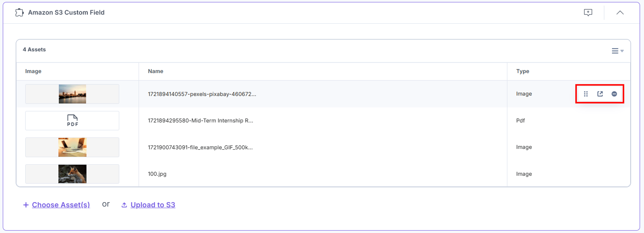The image size is (644, 233).
Task: Click the Amazon S3 Custom Field puzzle icon
Action: click(x=19, y=13)
